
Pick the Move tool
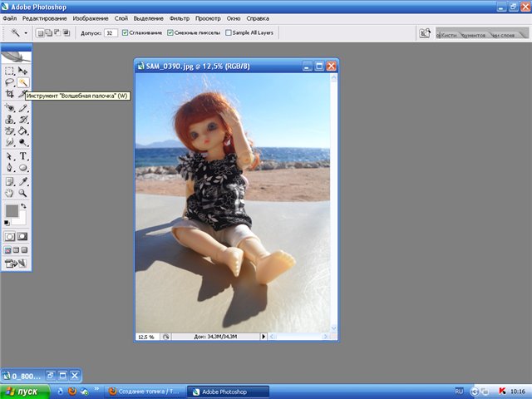(x=23, y=71)
